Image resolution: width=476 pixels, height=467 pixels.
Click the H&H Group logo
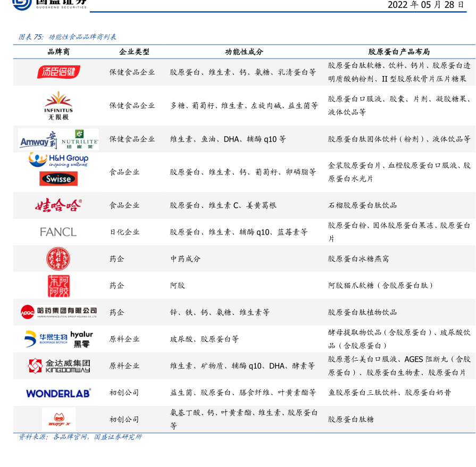click(59, 160)
